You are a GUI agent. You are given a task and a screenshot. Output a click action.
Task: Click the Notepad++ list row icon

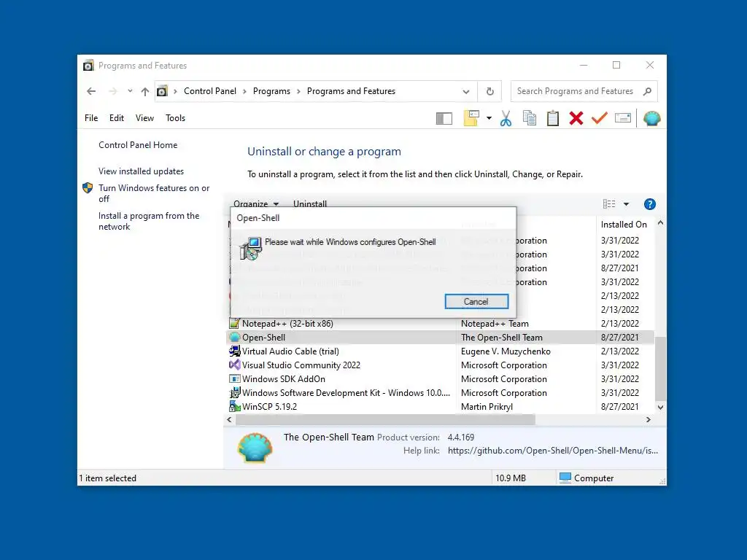pos(234,323)
